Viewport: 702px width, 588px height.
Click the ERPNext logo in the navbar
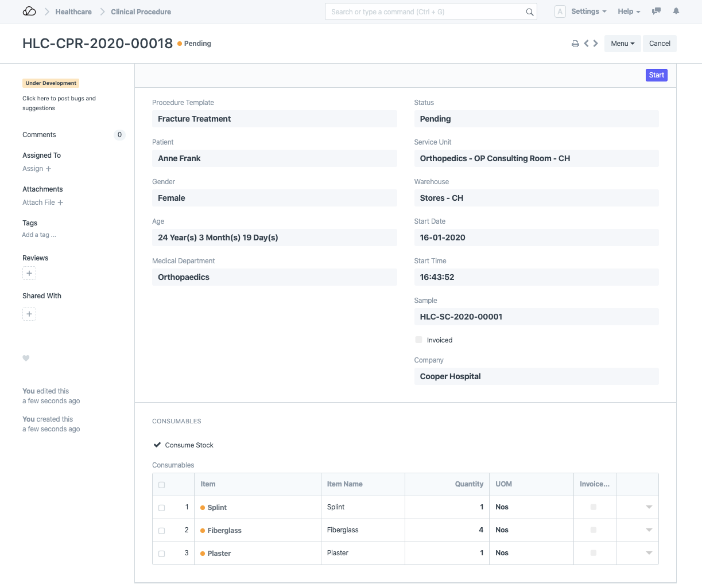click(29, 11)
